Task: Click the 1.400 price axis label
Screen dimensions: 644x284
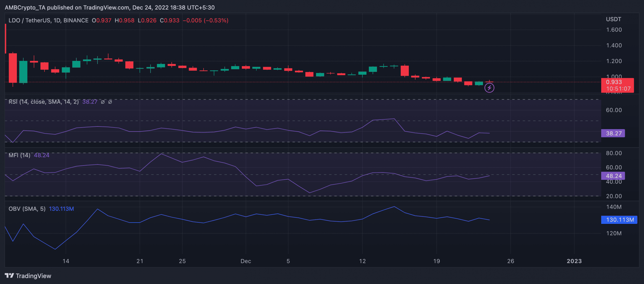Action: pyautogui.click(x=614, y=45)
